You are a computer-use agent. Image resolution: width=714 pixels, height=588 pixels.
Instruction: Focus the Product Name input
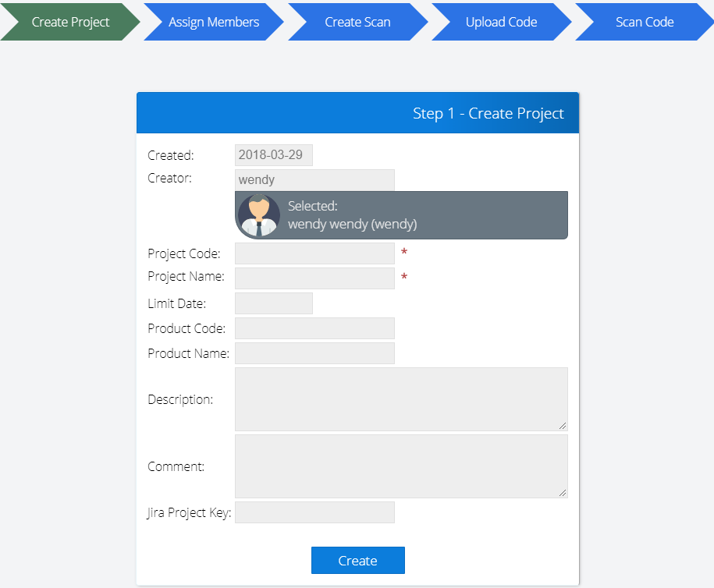tap(314, 353)
